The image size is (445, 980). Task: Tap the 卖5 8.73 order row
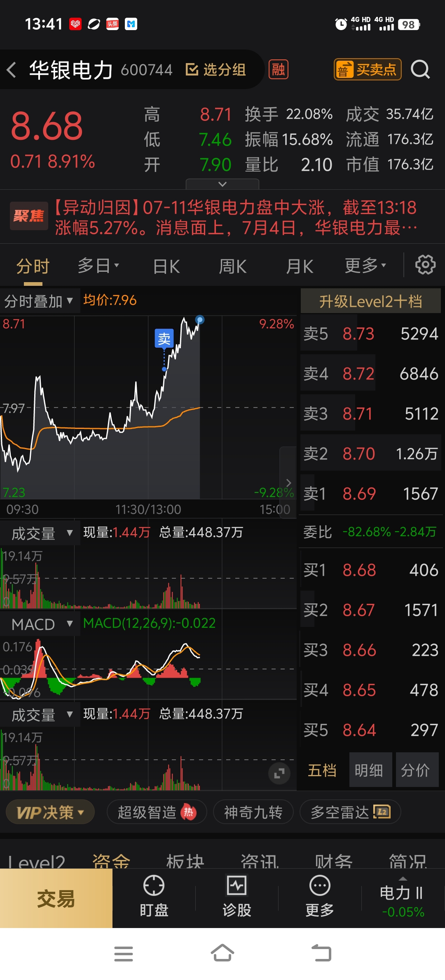371,334
